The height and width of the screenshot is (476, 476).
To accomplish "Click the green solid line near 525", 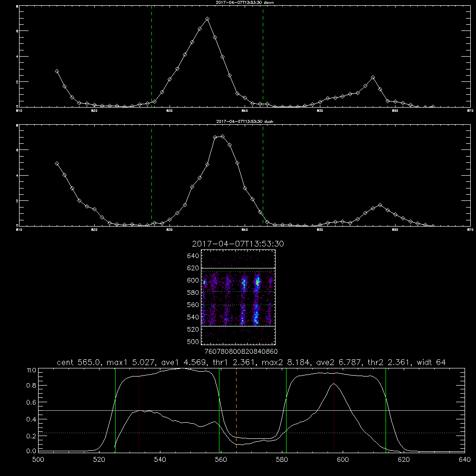I will click(x=115, y=410).
